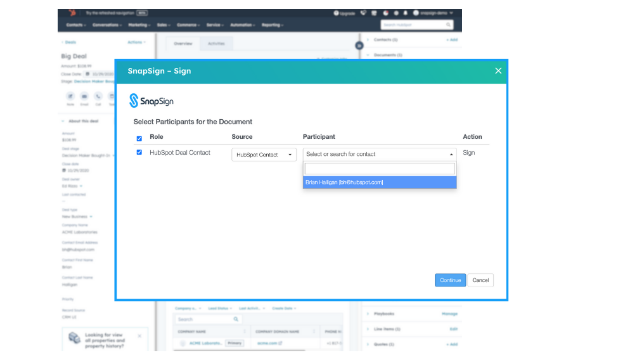Expand the Quotes (1) sidebar section
The width and height of the screenshot is (644, 362).
(368, 344)
